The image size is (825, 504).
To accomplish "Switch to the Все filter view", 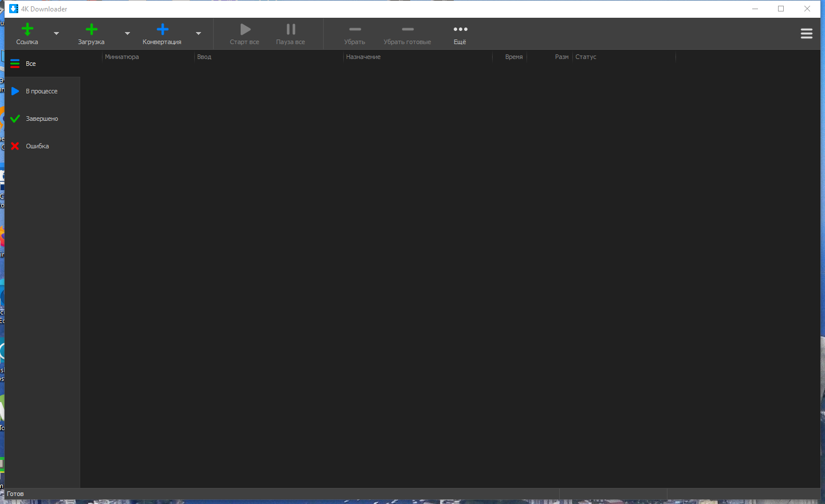I will 30,64.
